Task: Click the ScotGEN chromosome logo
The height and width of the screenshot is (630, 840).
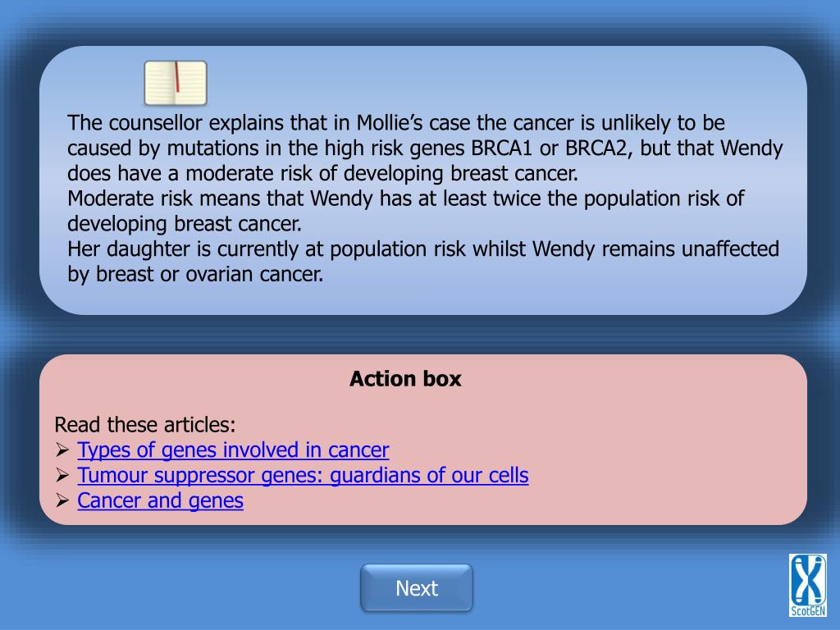Action: pos(807,585)
